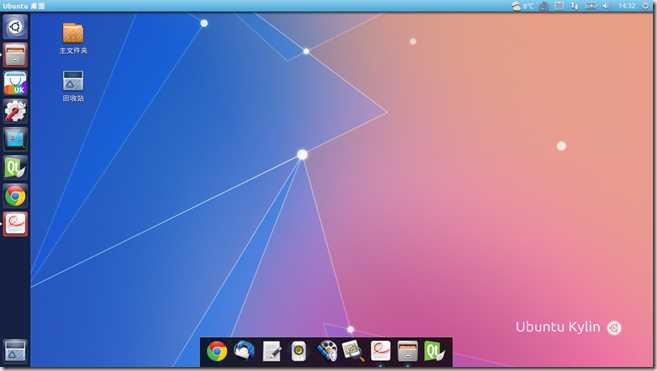
Task: Show the calendar from the panel clock
Action: (x=627, y=5)
